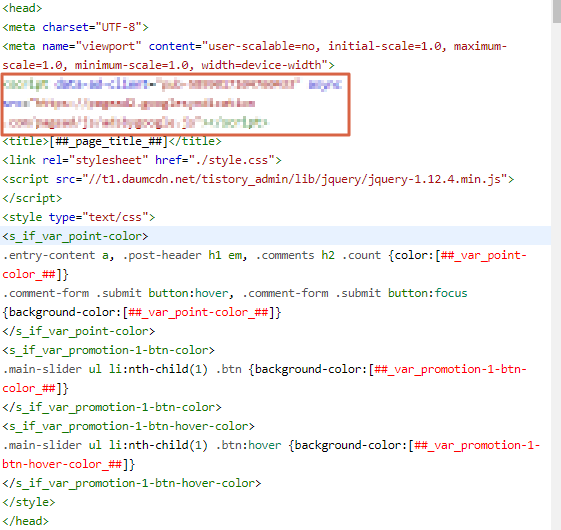Click the <style type="text/css"> line
This screenshot has width=561, height=530.
(79, 217)
